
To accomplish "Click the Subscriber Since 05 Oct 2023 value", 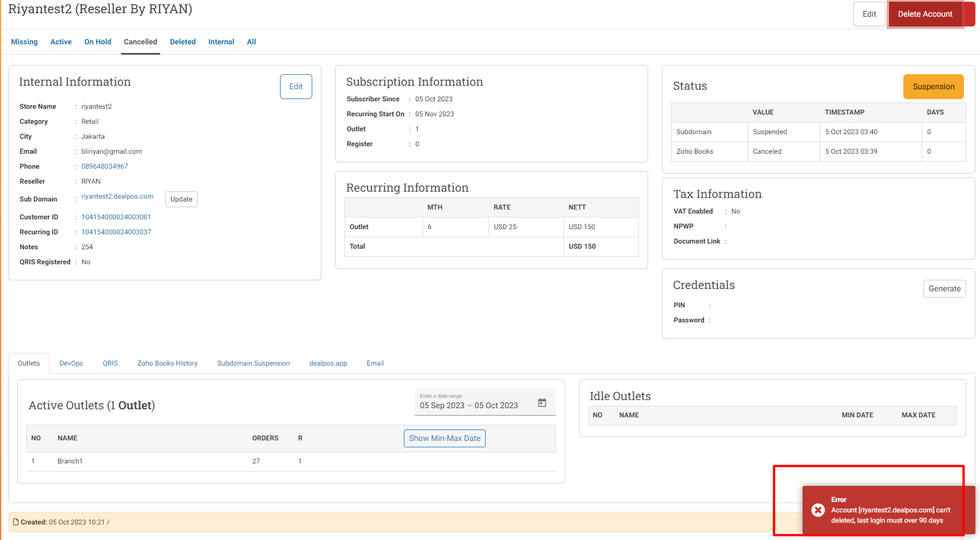I will coord(434,99).
